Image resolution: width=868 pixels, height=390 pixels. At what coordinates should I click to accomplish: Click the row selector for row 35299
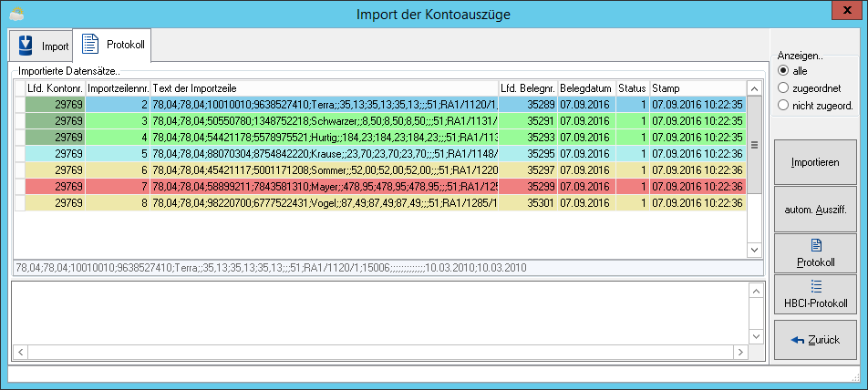[x=20, y=187]
